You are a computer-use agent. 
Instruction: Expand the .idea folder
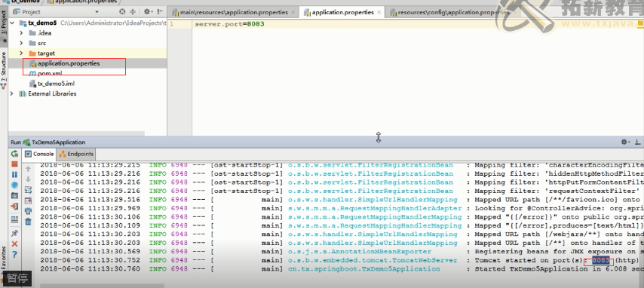pyautogui.click(x=21, y=33)
